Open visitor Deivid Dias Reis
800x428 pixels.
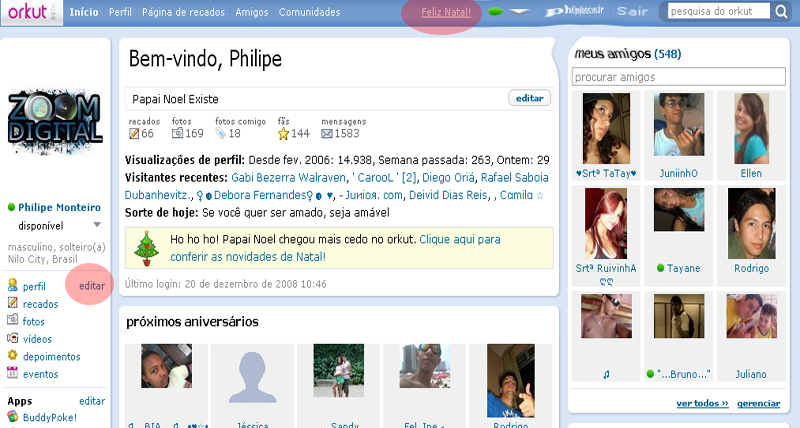click(448, 195)
